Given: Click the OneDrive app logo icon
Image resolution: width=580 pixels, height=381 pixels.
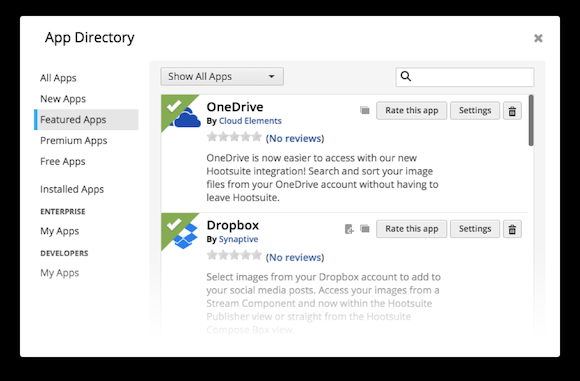Looking at the screenshot, I should [x=185, y=117].
